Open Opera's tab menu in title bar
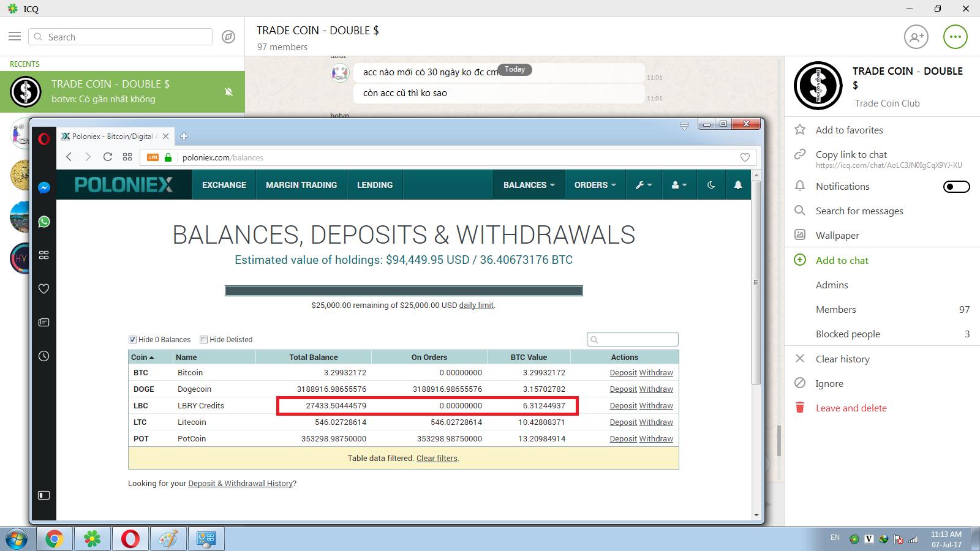This screenshot has width=980, height=551. (684, 126)
